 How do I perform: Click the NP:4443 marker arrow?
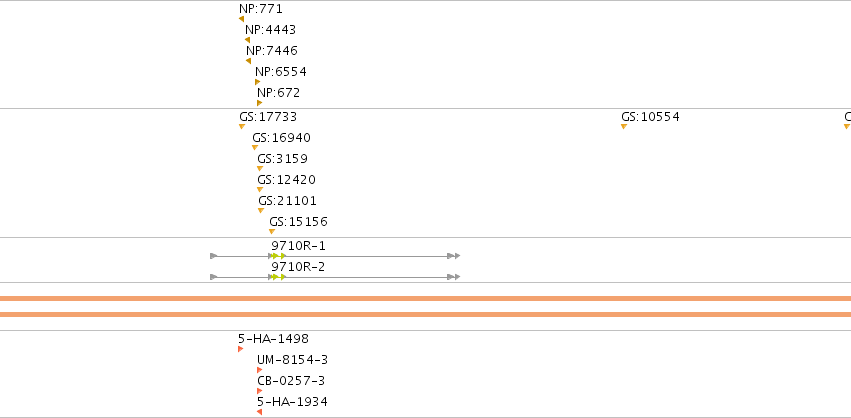pos(247,40)
